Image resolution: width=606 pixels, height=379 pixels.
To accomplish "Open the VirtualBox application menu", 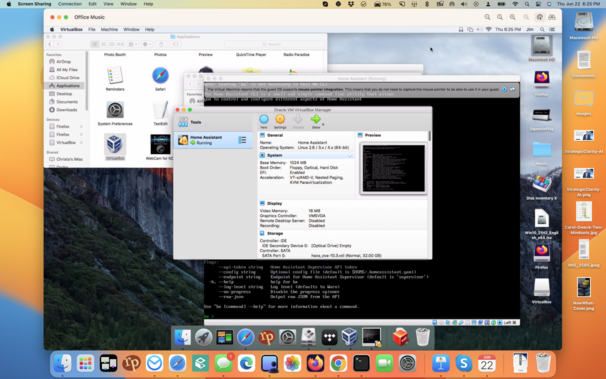I will pos(71,29).
